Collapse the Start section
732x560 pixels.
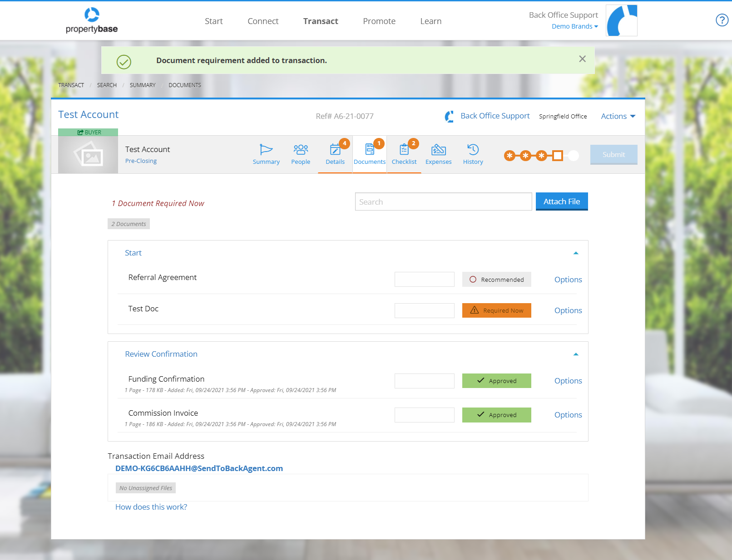coord(576,253)
